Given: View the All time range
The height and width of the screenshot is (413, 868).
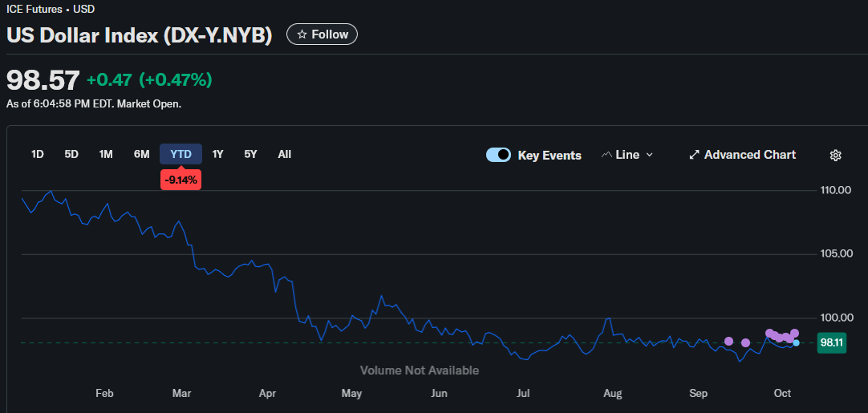Looking at the screenshot, I should 284,154.
